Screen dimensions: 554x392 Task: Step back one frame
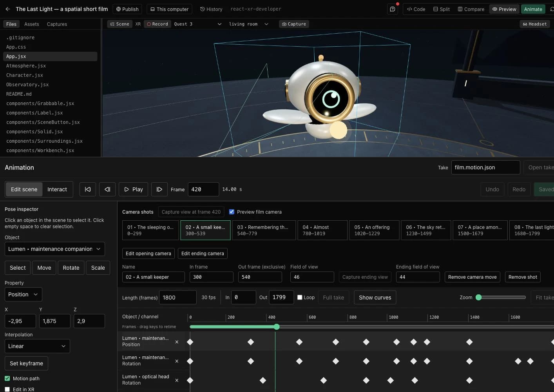(x=107, y=189)
